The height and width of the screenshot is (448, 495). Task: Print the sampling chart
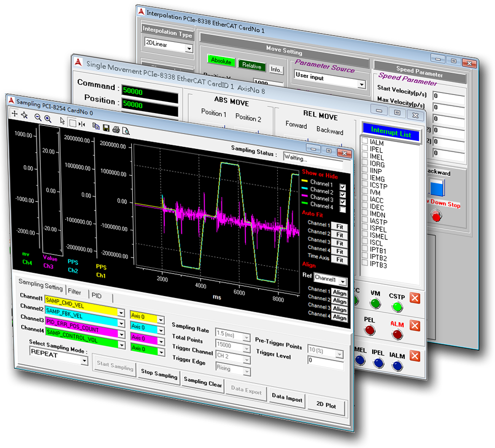point(116,129)
